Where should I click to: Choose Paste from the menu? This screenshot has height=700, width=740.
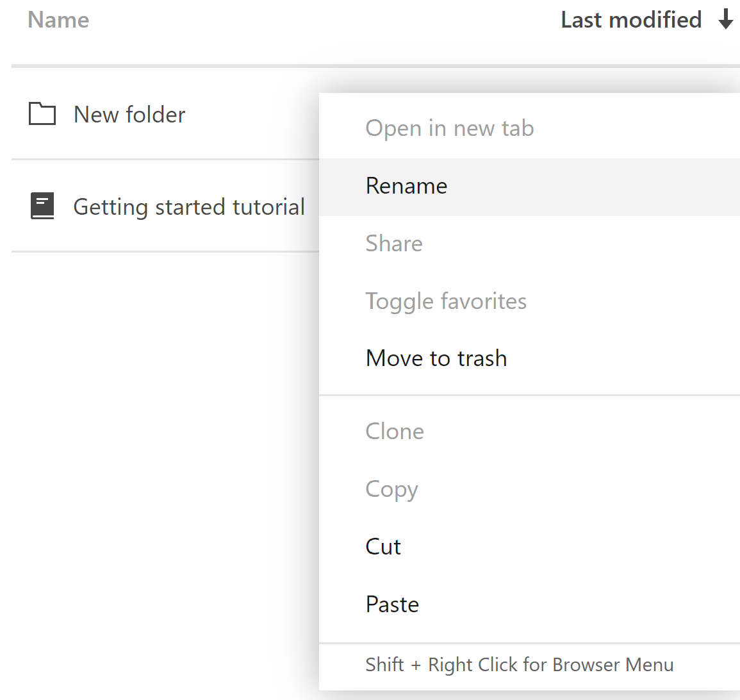(x=391, y=604)
